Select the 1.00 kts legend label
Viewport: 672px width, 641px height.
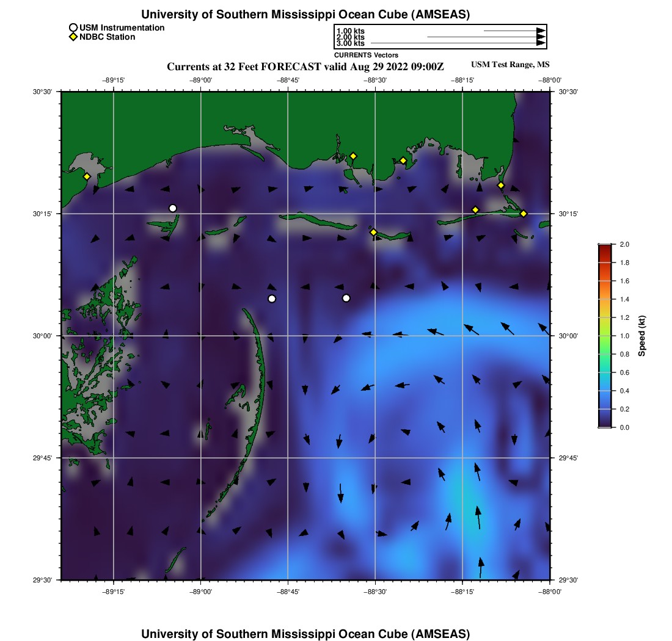[x=351, y=31]
